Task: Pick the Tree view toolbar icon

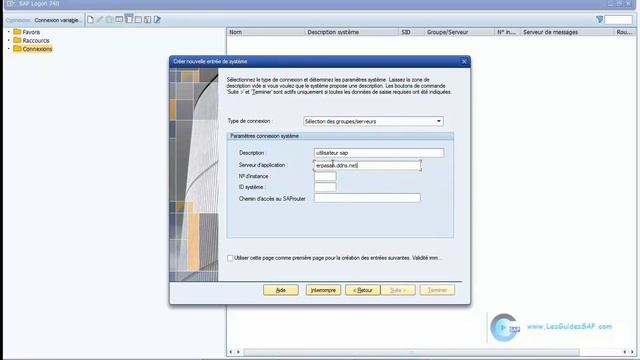Action: click(x=147, y=20)
